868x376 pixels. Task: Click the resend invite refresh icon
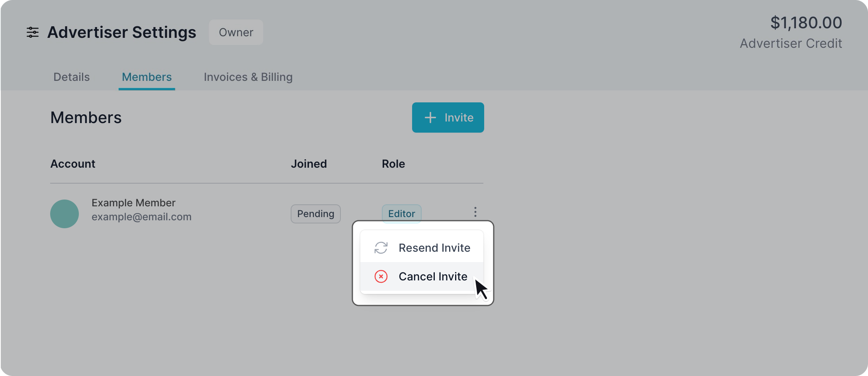pos(381,248)
